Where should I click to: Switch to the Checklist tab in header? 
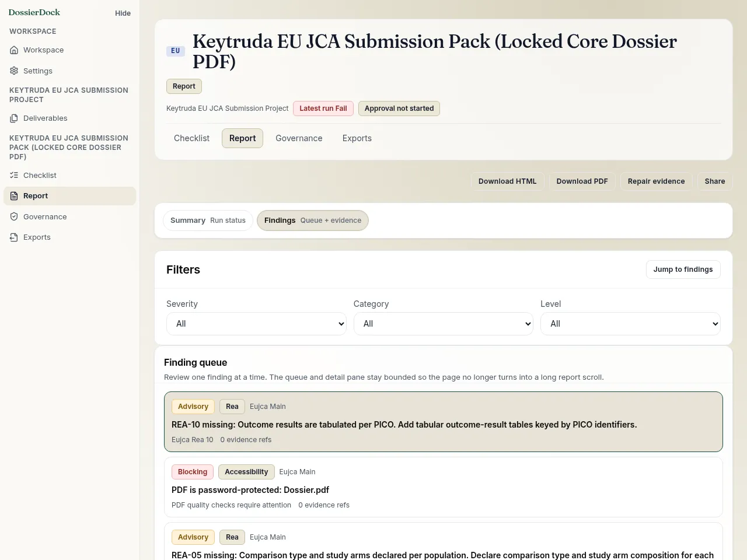coord(191,138)
